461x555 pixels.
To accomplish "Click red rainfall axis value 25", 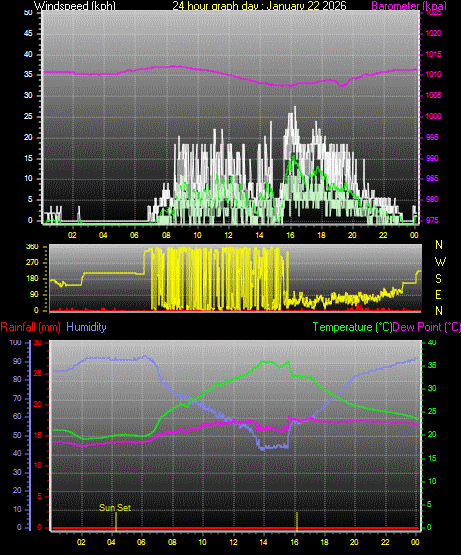I will [x=38, y=373].
